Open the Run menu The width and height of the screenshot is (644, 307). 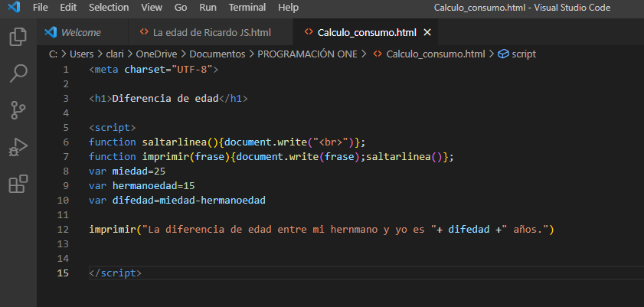coord(208,8)
